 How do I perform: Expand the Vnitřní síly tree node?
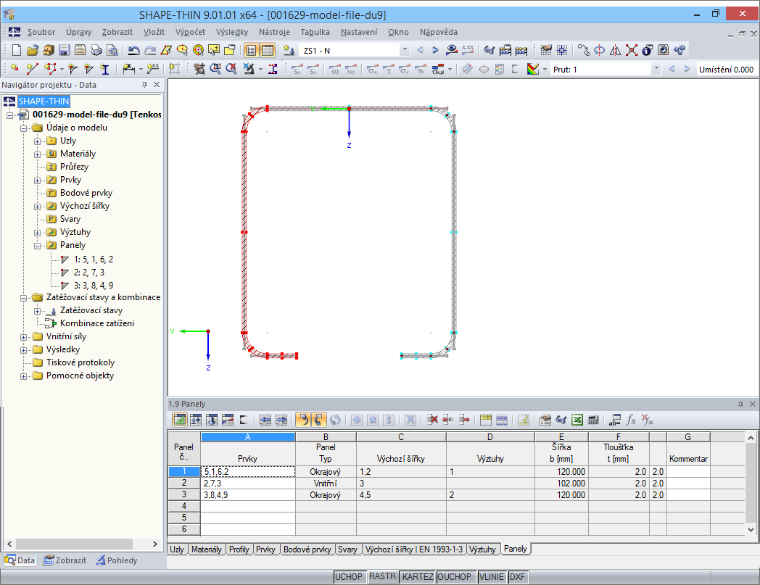tap(23, 337)
